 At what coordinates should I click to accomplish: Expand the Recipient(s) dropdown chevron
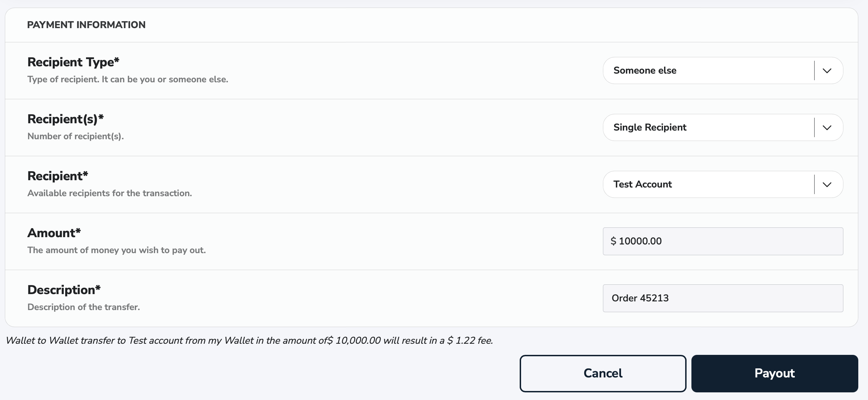[x=827, y=127]
